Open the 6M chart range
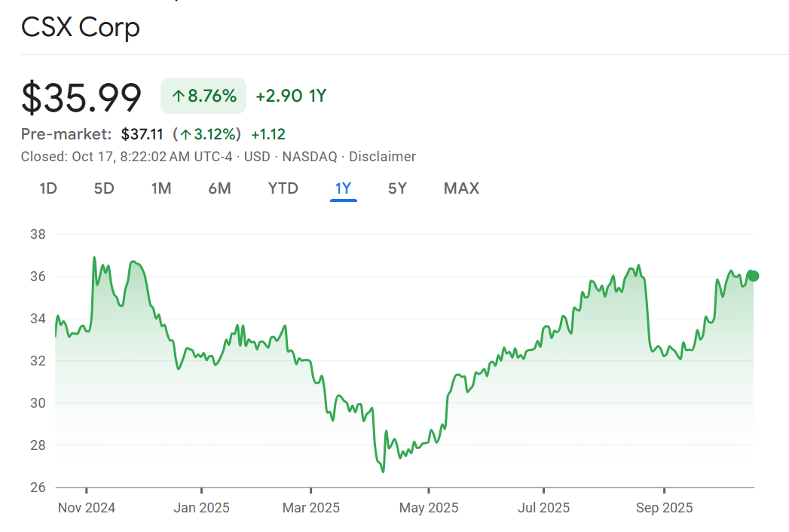Viewport: 789px width, 532px height. (219, 188)
